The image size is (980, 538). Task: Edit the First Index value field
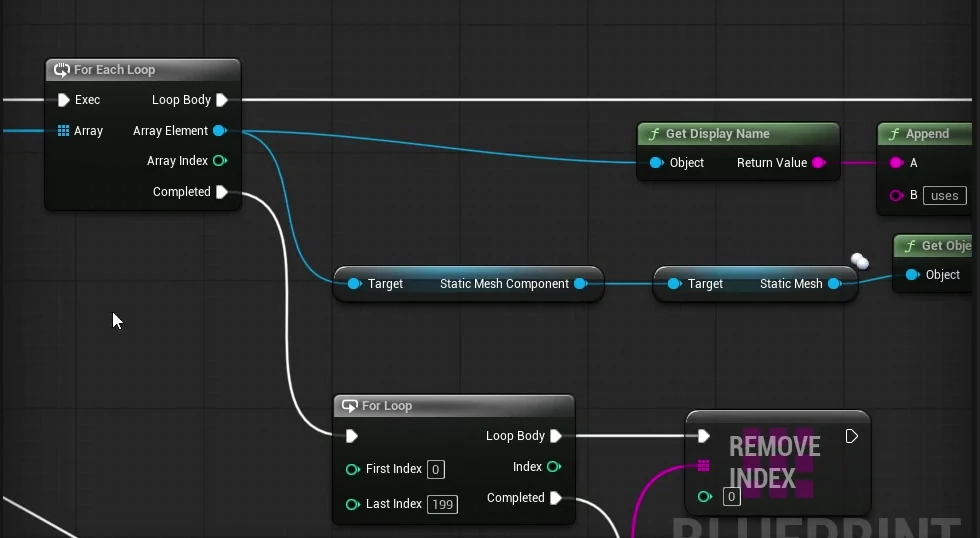pyautogui.click(x=436, y=469)
